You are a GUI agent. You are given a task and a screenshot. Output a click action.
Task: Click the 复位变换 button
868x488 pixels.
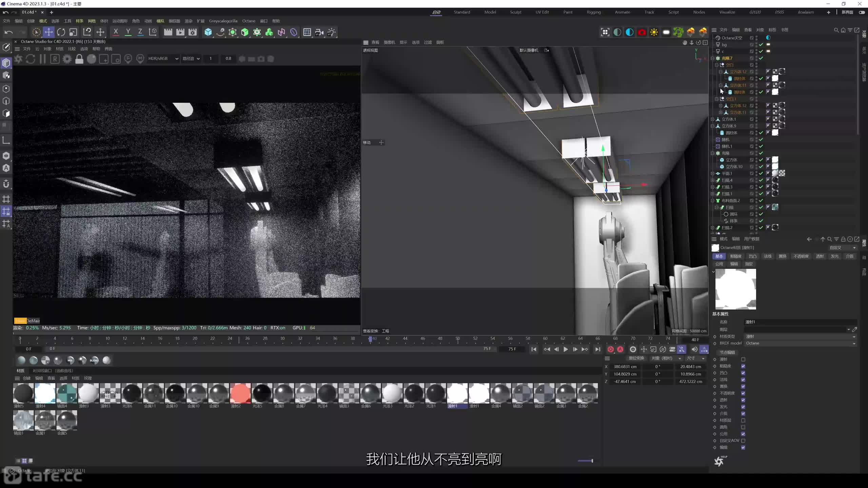(x=636, y=358)
